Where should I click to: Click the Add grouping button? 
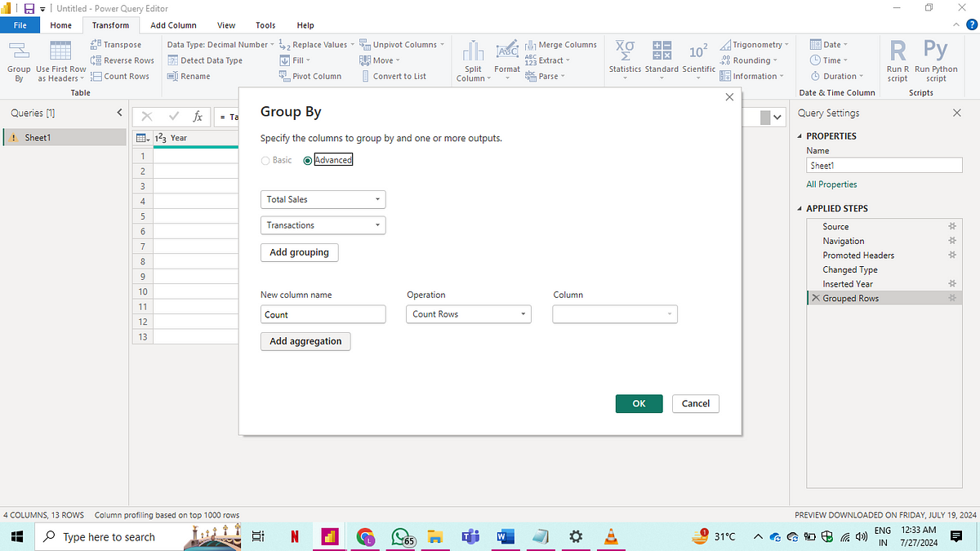(x=299, y=252)
